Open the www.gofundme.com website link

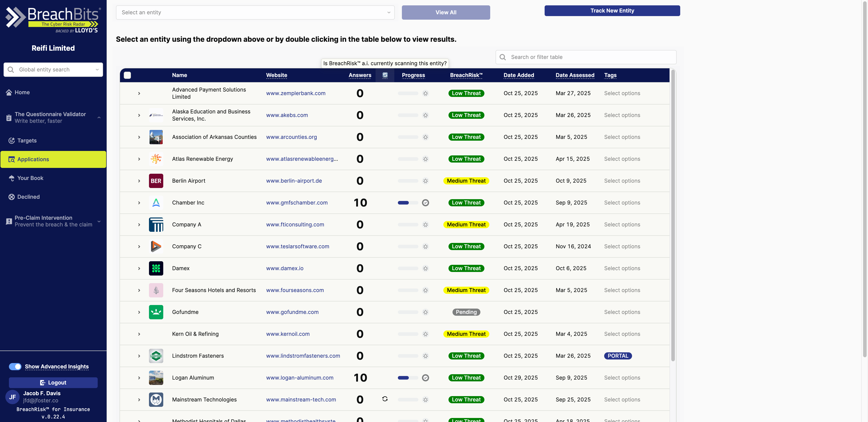292,312
